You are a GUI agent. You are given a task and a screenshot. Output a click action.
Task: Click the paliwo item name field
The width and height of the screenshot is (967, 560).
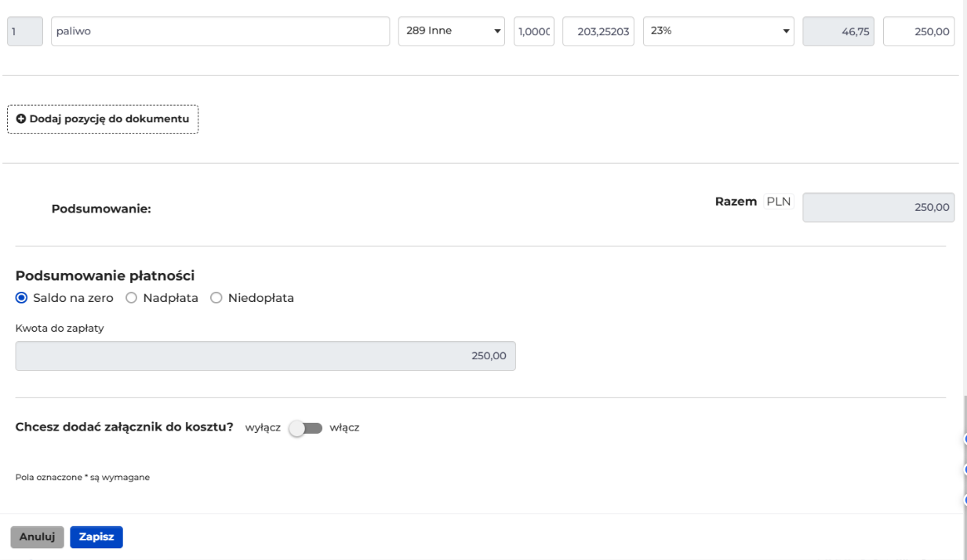[220, 31]
